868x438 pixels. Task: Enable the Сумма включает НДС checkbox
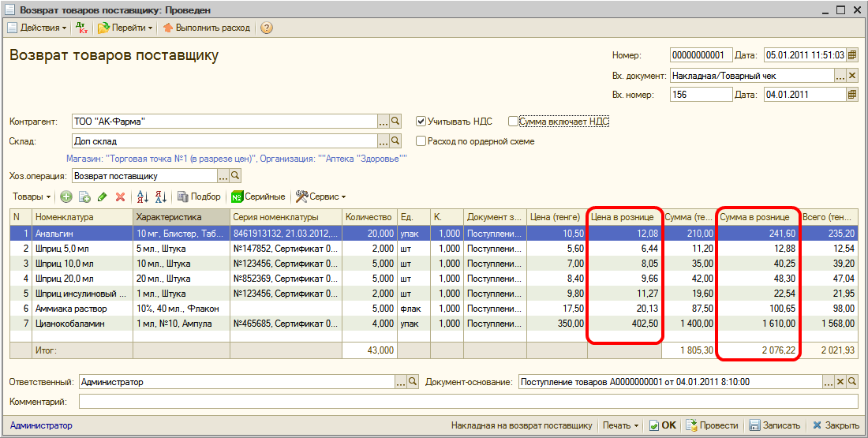514,122
